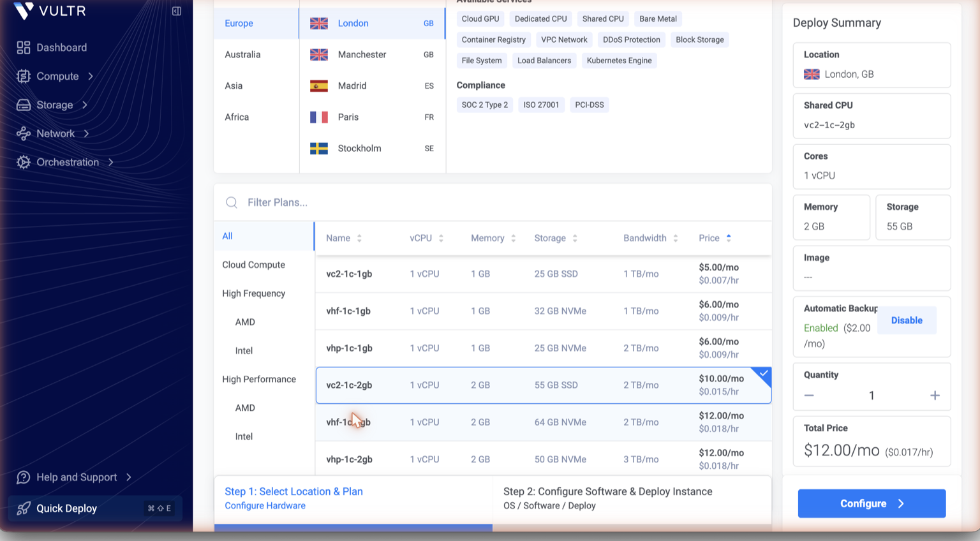Click the search magnifier icon in Filter Plans
Viewport: 980px width, 541px height.
pyautogui.click(x=232, y=202)
